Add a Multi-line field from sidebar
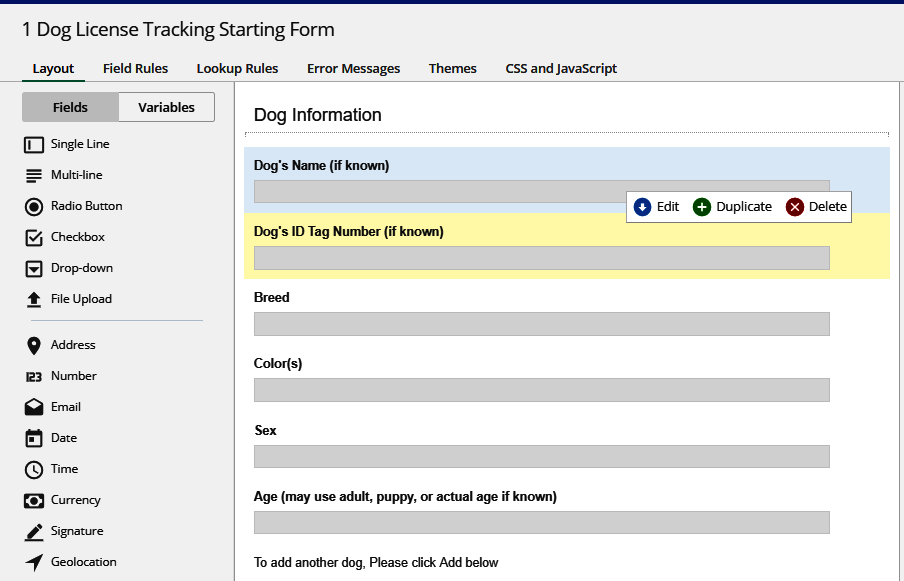904x581 pixels. [x=66, y=176]
